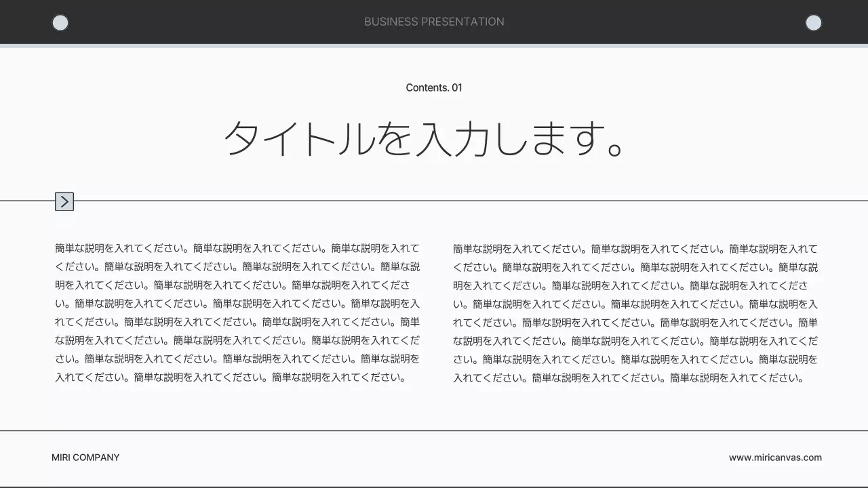The height and width of the screenshot is (488, 868).
Task: Click the right Japanese paragraph text block
Action: tap(634, 312)
